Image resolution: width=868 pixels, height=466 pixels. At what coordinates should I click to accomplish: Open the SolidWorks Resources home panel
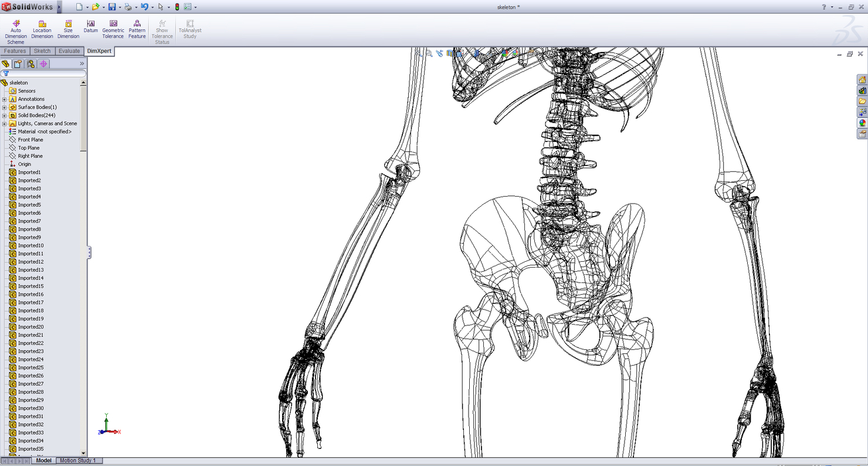click(x=863, y=80)
